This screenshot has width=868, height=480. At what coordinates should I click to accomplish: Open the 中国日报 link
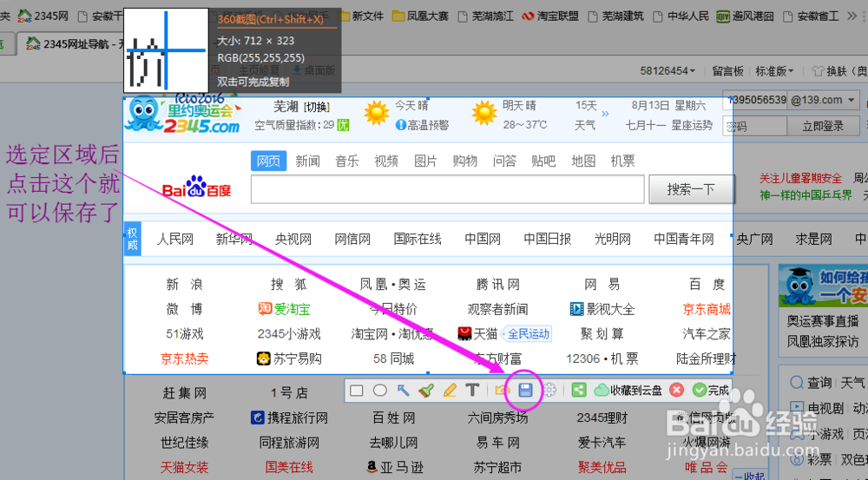pos(548,240)
